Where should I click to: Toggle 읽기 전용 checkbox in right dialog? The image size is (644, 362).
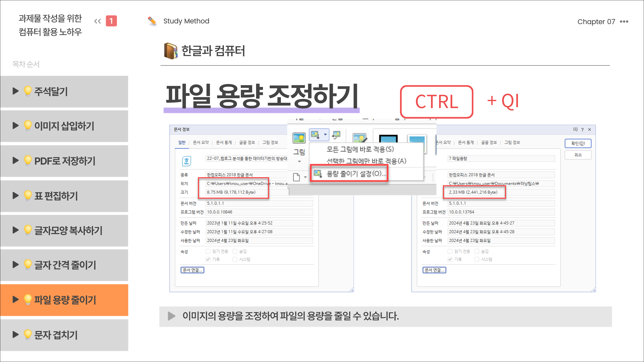(450, 251)
